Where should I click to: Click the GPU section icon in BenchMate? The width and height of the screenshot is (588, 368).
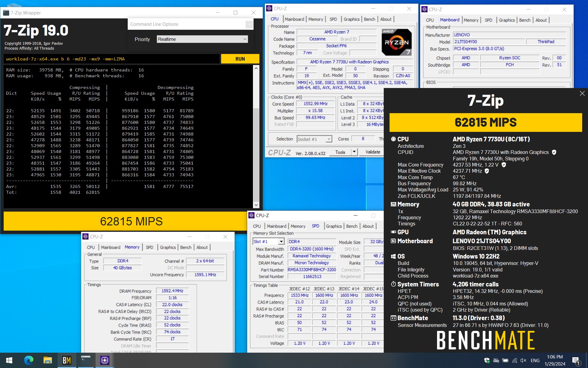pyautogui.click(x=393, y=232)
